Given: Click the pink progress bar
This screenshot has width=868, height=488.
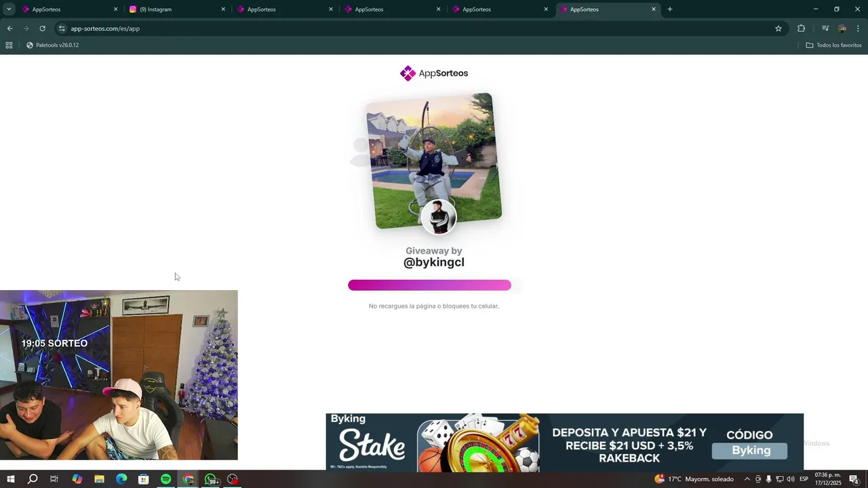Looking at the screenshot, I should (429, 285).
